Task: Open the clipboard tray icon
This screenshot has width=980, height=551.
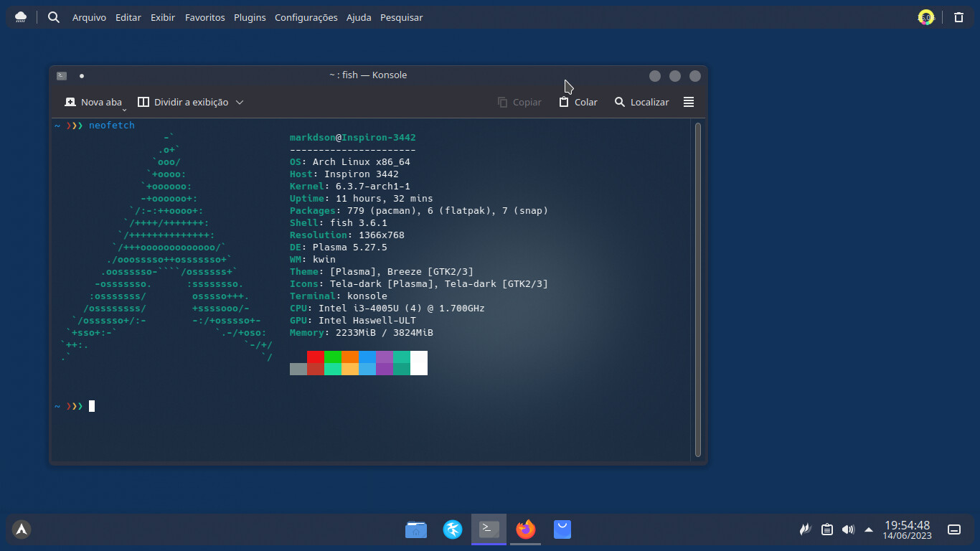Action: [827, 529]
